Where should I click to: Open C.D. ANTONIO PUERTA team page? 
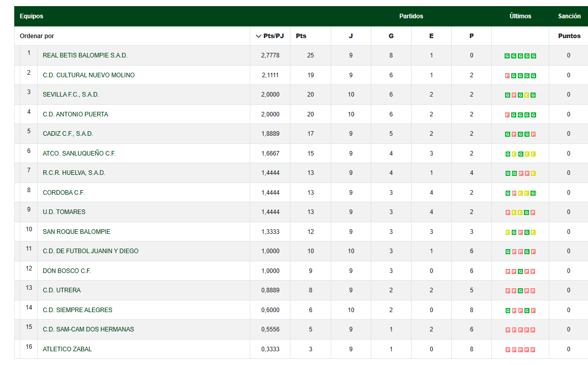click(x=75, y=114)
